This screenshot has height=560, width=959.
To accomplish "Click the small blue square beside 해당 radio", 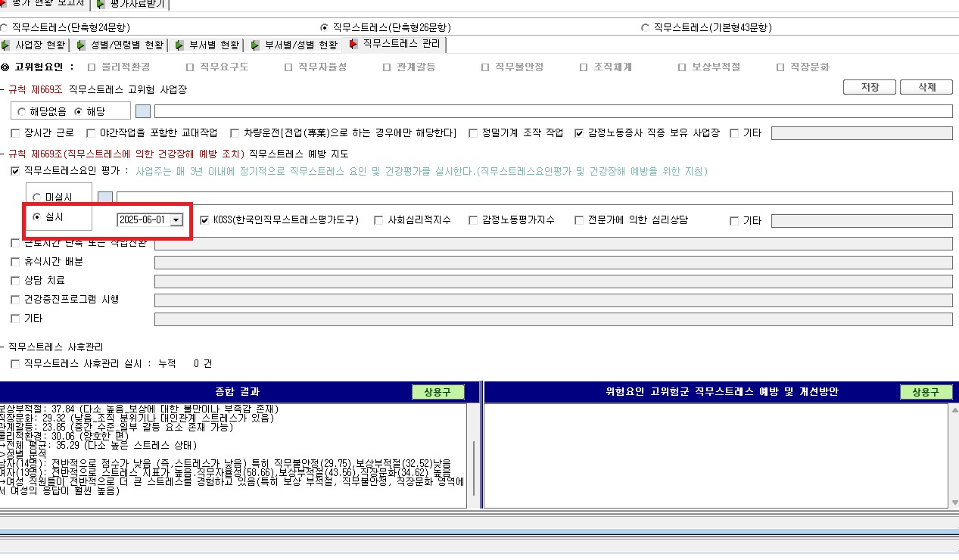I will 143,111.
